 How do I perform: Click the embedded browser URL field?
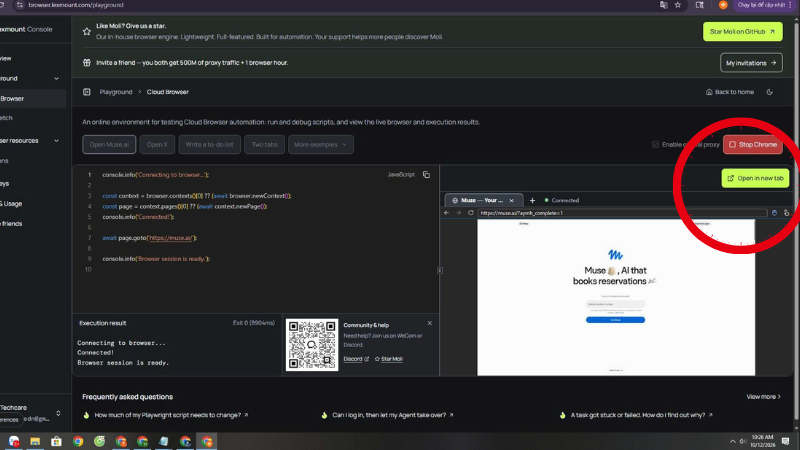point(622,213)
